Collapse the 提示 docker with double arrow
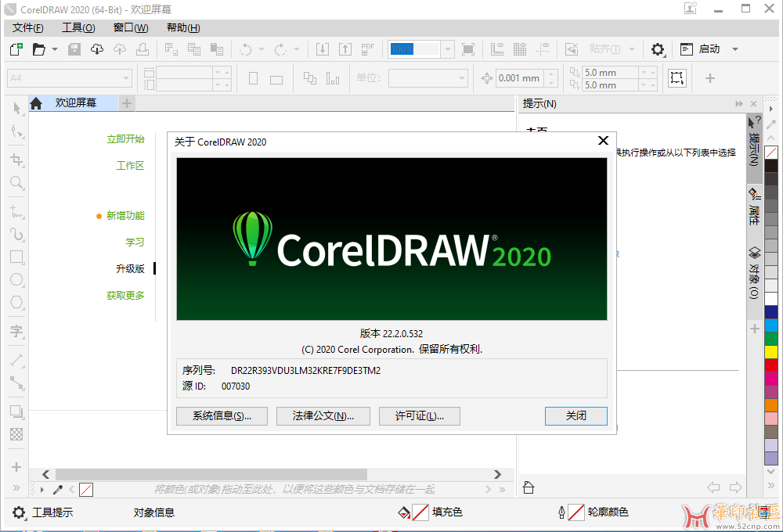The width and height of the screenshot is (783, 532). (739, 104)
